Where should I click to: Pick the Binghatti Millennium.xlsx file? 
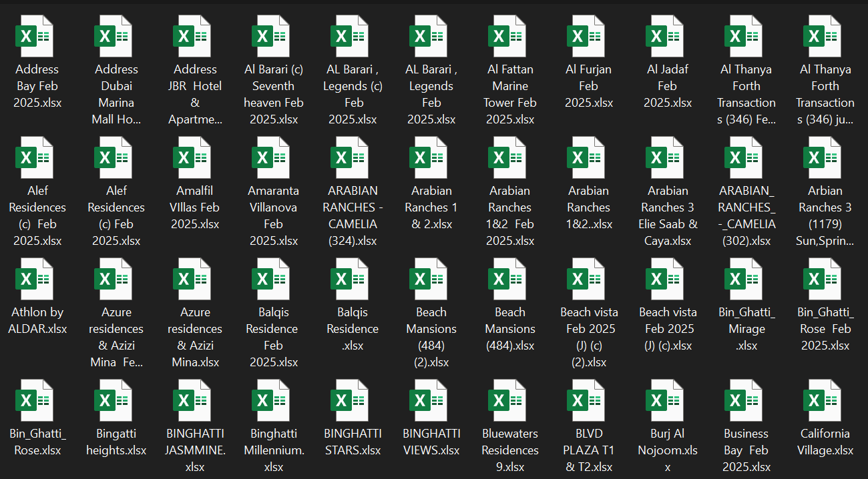(273, 401)
